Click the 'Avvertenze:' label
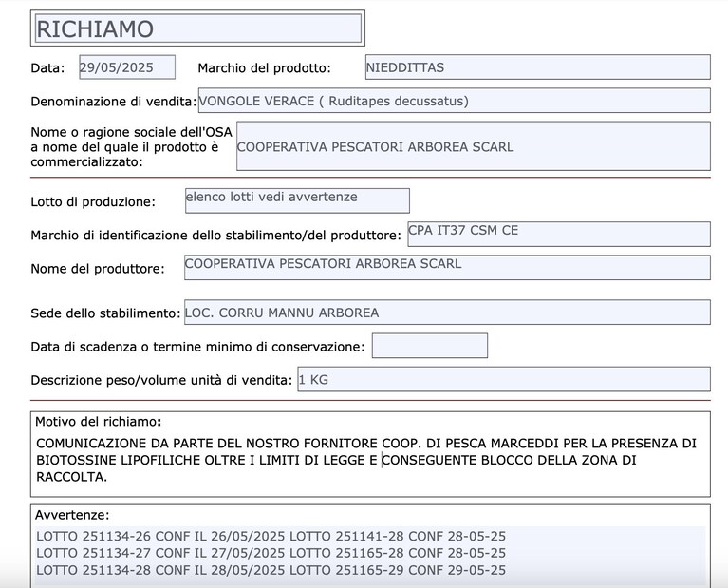Screen dimensions: 728x588 (72, 515)
